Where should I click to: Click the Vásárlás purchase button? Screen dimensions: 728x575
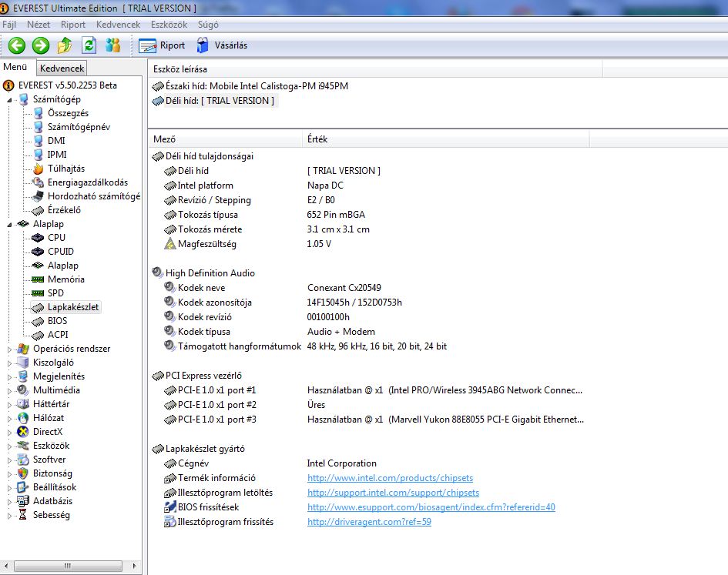(222, 45)
